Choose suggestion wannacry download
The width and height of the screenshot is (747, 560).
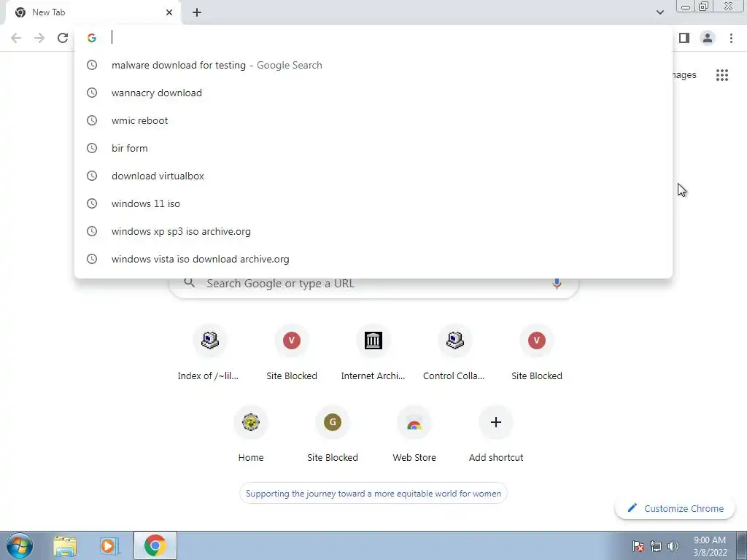[373, 93]
